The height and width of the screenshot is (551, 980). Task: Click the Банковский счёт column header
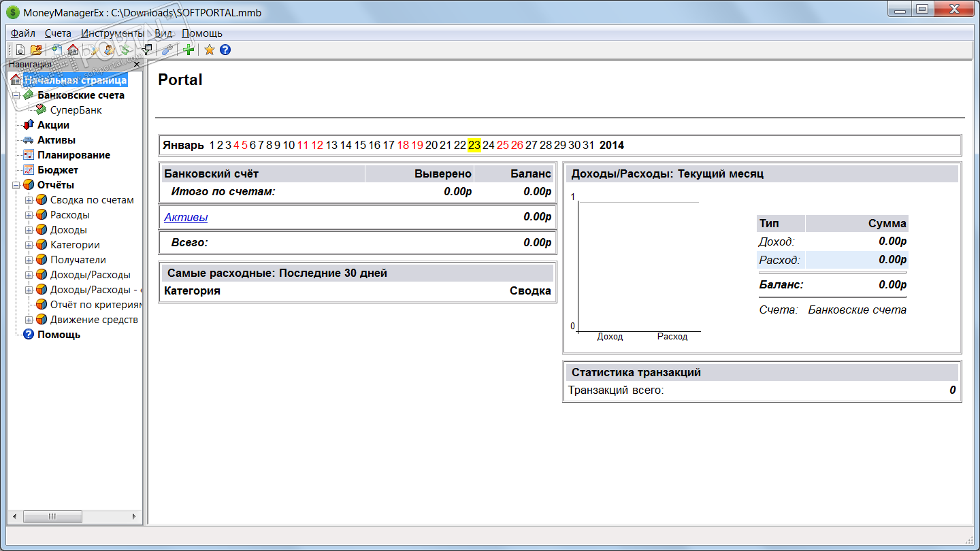(212, 174)
